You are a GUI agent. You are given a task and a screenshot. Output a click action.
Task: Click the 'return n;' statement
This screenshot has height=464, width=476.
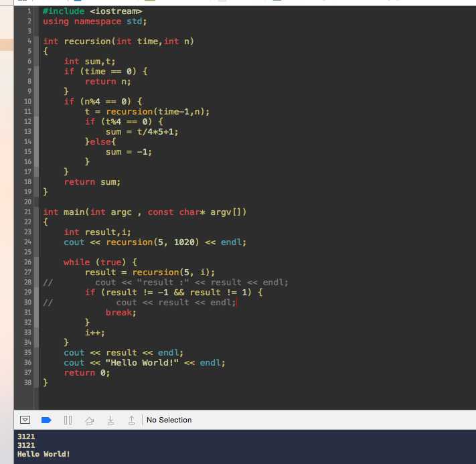pos(108,82)
